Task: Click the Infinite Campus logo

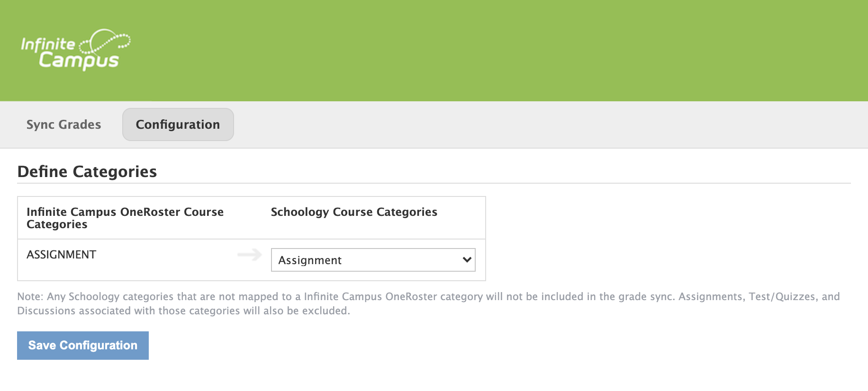Action: click(76, 50)
